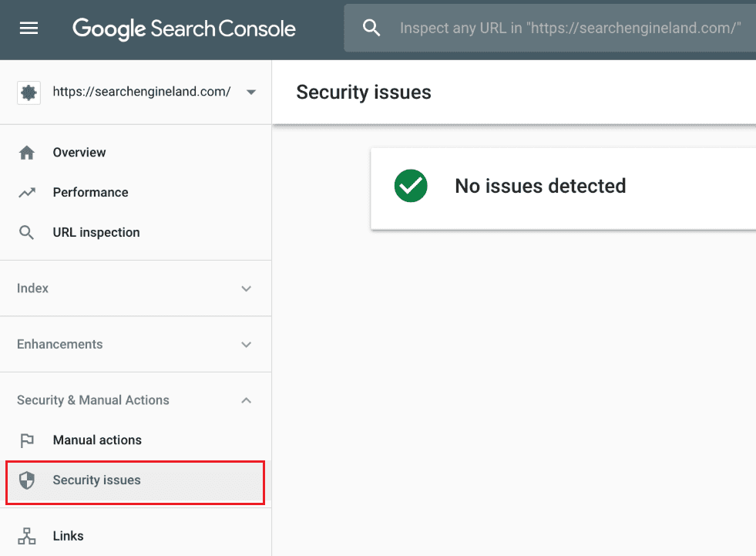Click the Manual actions flag icon
The image size is (756, 556).
point(27,440)
